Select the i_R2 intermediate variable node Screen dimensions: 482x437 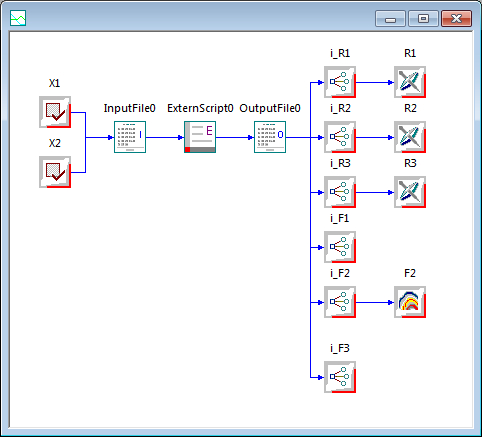340,137
